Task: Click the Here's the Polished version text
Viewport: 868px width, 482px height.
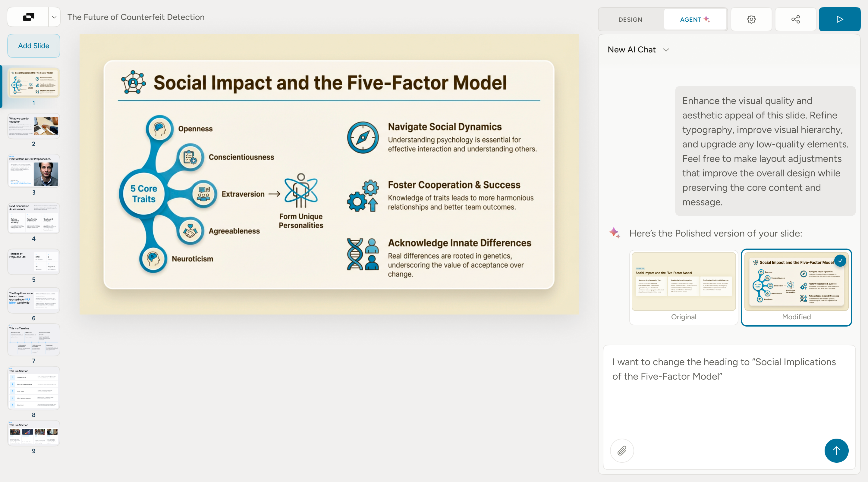Action: [x=715, y=233]
